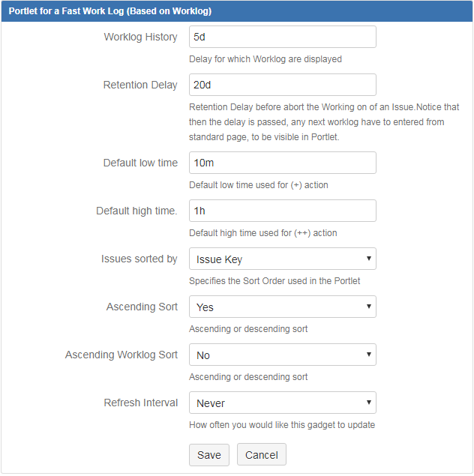This screenshot has height=476, width=474.
Task: Click the Ascending Worklog Sort label
Action: (x=121, y=355)
